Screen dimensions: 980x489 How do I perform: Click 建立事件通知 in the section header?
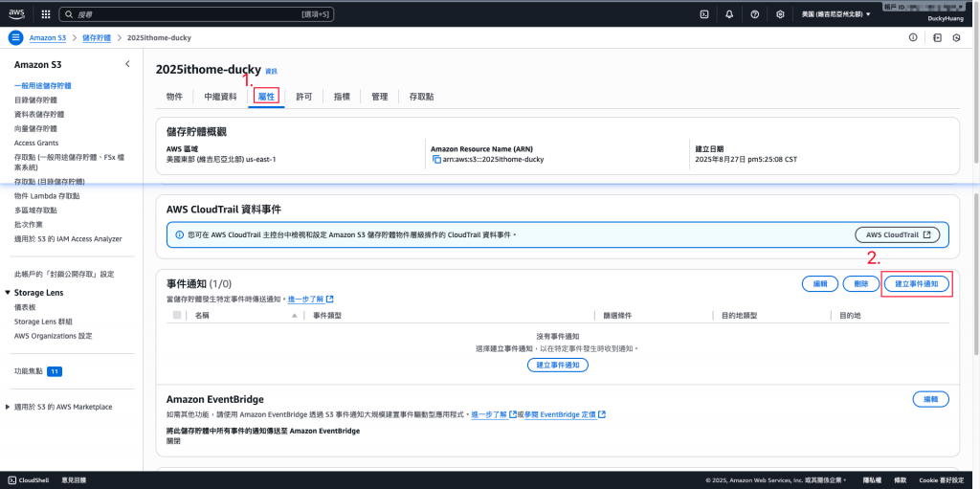tap(916, 284)
